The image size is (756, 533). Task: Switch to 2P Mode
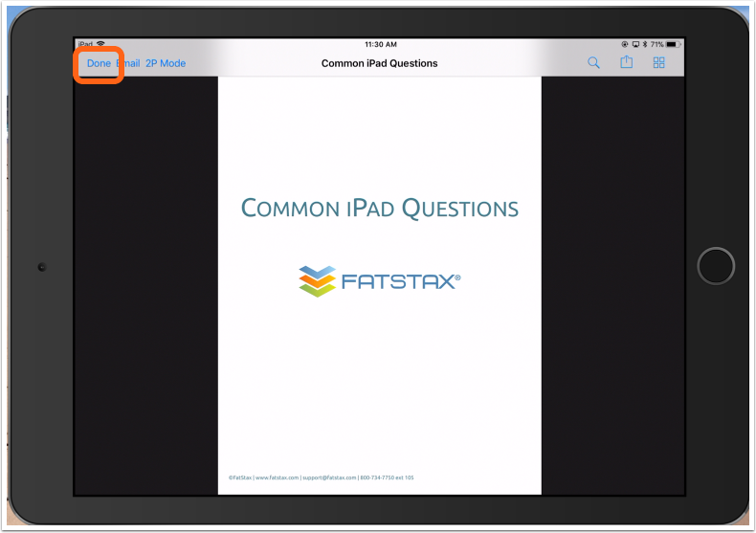(166, 63)
